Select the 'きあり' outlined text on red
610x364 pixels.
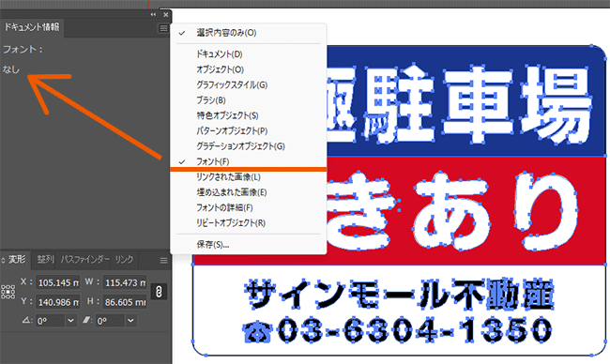tap(453, 212)
